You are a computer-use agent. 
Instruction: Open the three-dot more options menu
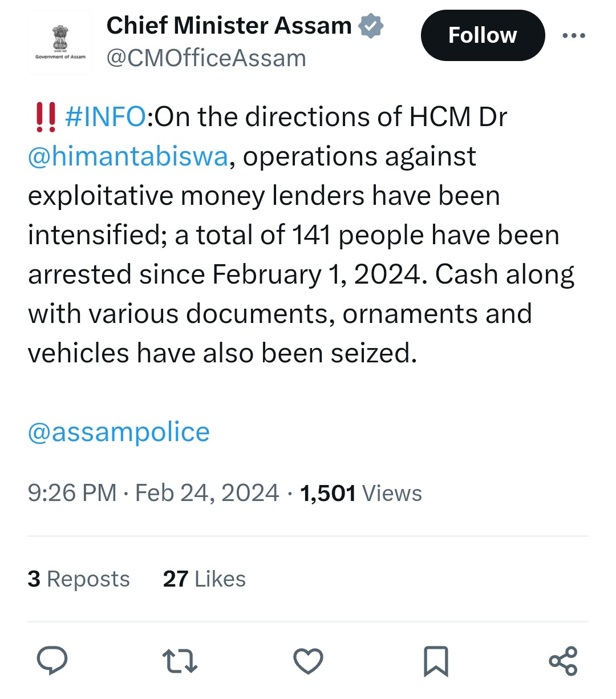(573, 35)
